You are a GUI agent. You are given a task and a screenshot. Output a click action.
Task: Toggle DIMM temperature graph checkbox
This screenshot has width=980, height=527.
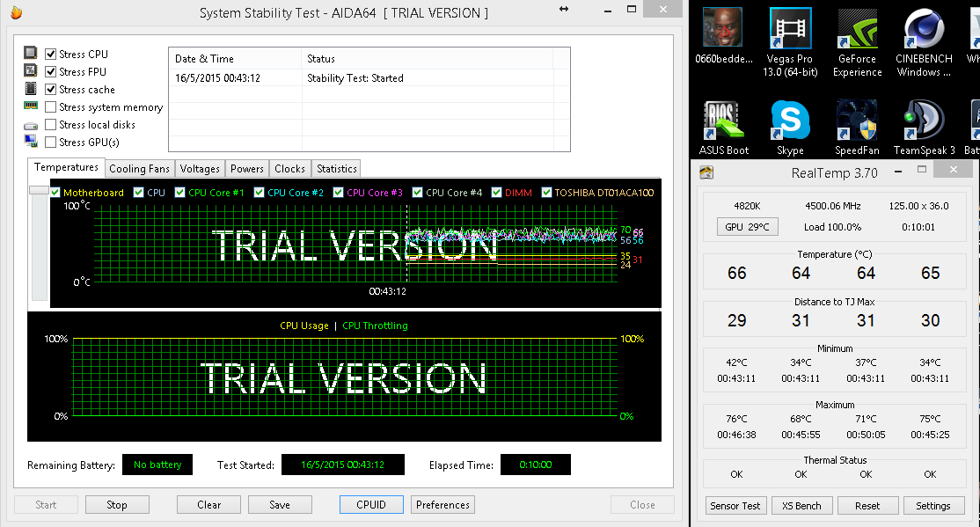[x=496, y=192]
